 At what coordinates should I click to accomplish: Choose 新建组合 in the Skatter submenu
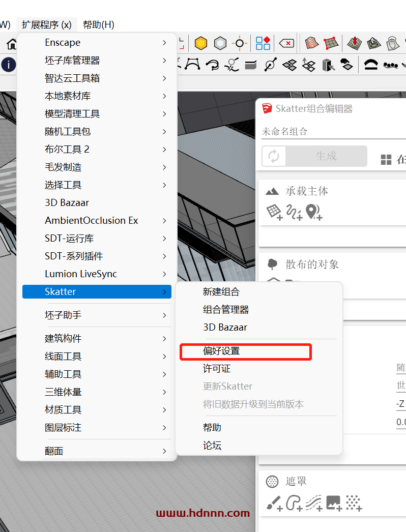coord(259,292)
